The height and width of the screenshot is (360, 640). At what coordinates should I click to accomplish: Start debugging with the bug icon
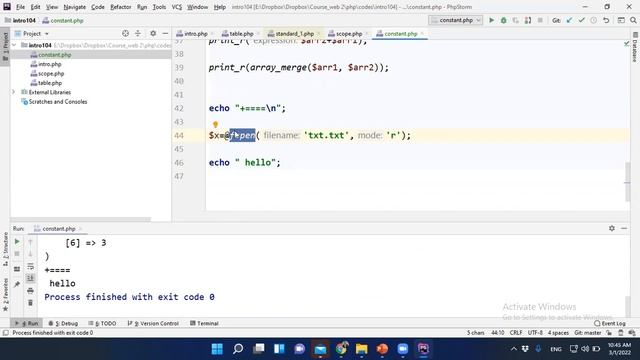504,20
